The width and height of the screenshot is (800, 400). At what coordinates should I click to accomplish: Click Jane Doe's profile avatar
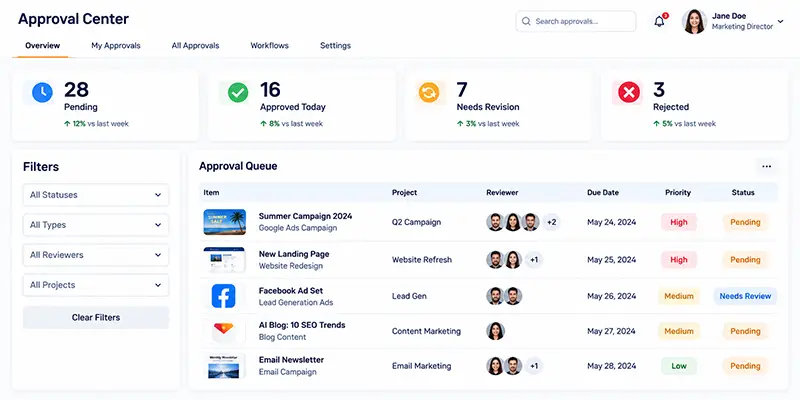click(x=694, y=21)
